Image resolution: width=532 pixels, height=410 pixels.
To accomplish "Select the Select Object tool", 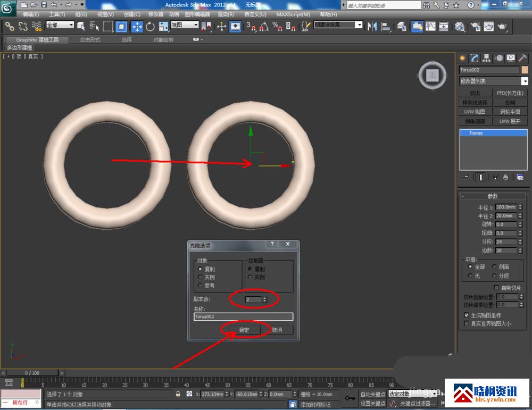I will coord(81,26).
